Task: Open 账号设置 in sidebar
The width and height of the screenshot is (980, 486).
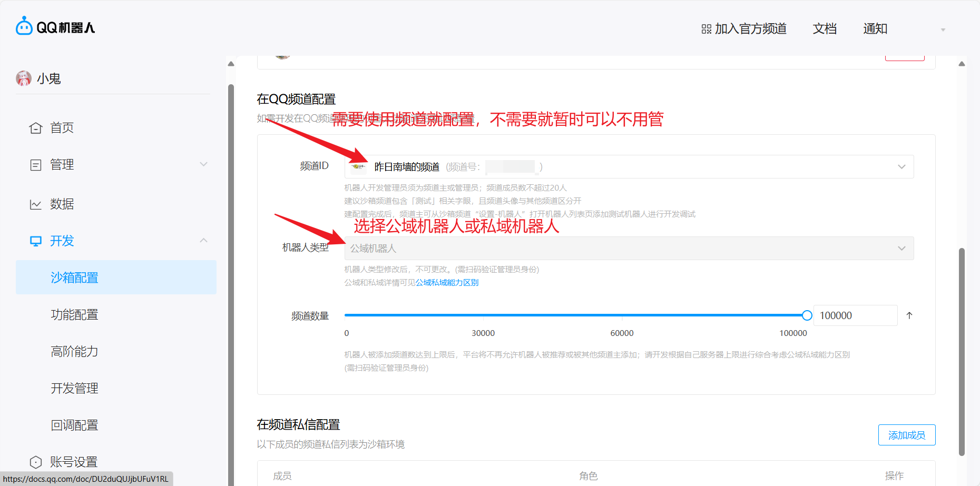Action: (74, 462)
